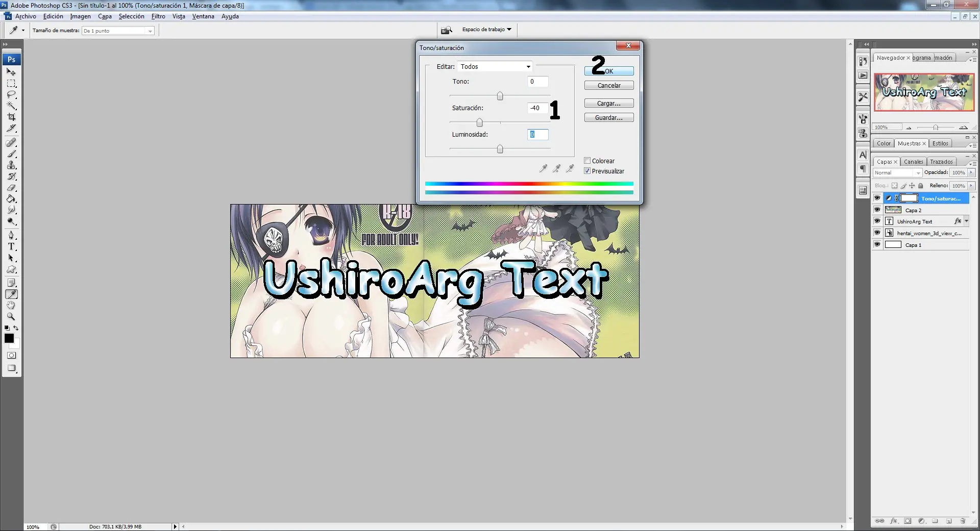Select the Horizontal Type tool
The image size is (980, 531).
click(11, 246)
